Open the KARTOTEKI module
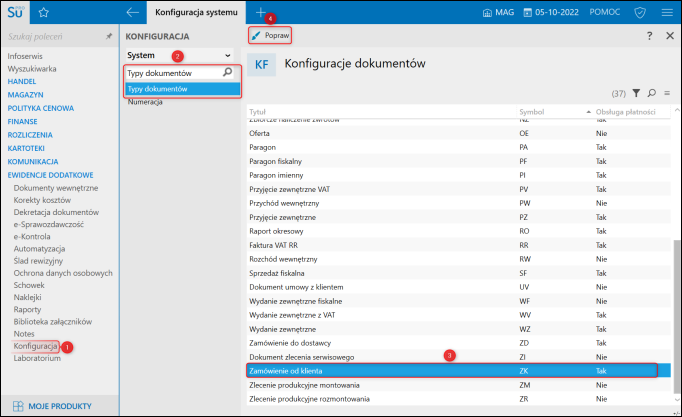 [x=26, y=148]
